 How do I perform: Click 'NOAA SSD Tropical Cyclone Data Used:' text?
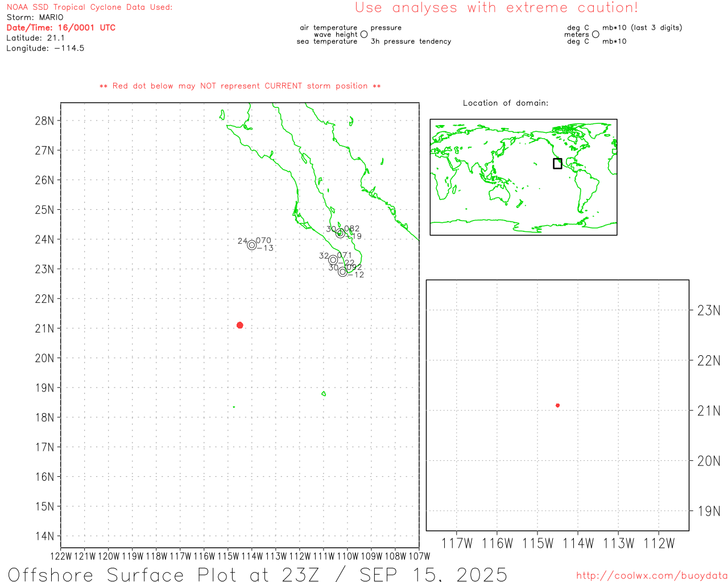pos(89,7)
